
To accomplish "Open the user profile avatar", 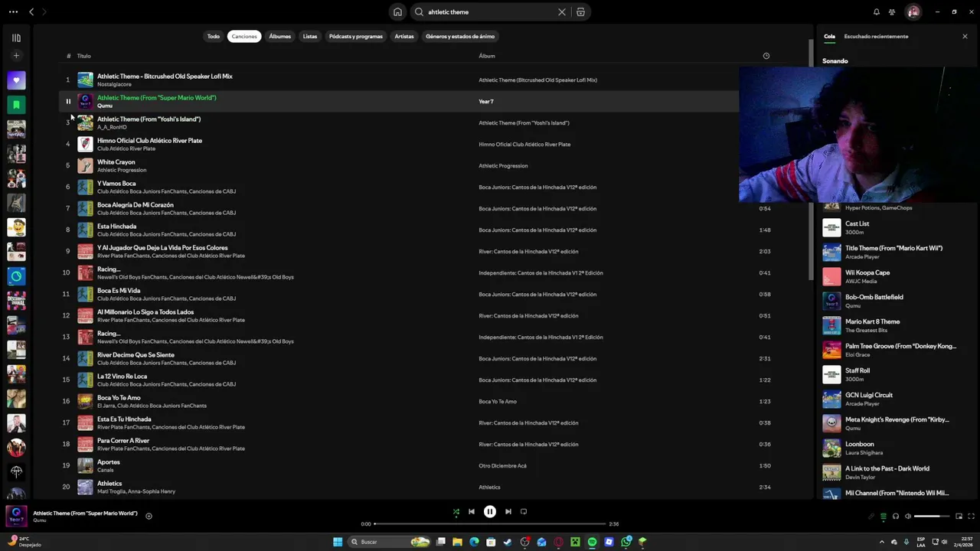I will point(913,11).
